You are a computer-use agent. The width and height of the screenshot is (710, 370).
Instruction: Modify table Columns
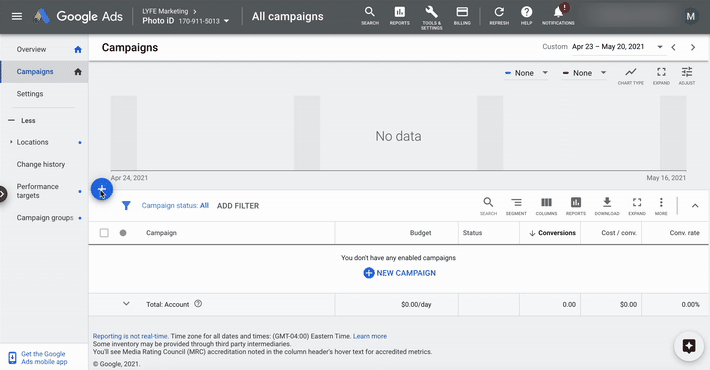[547, 206]
